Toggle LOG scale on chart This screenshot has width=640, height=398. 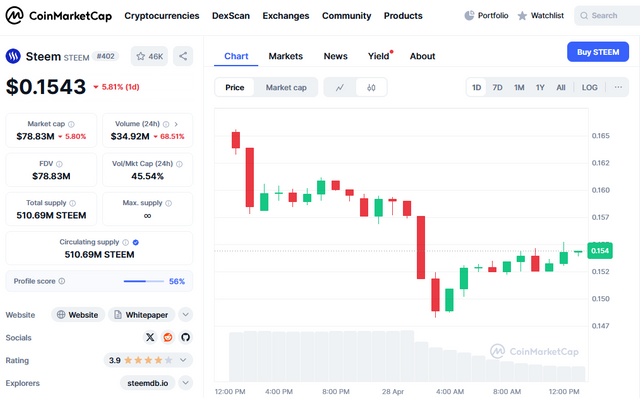[x=589, y=87]
